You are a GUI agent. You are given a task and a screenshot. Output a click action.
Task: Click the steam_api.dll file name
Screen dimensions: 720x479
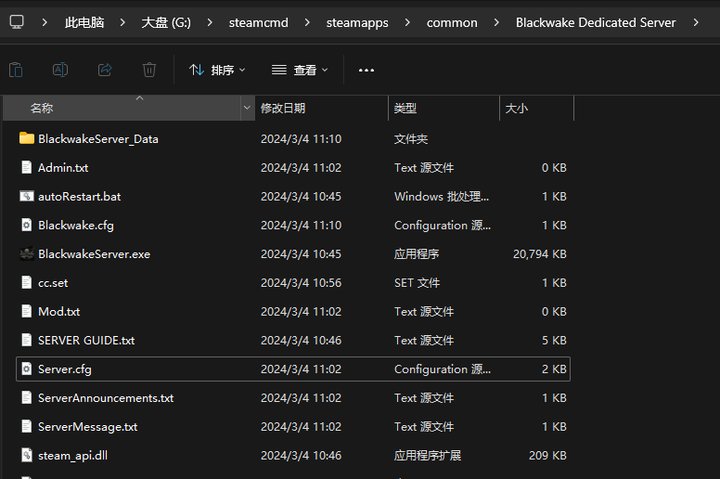pos(73,456)
